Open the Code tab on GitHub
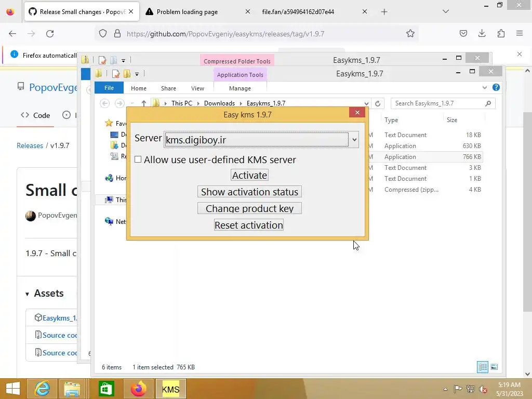The width and height of the screenshot is (532, 399). (x=35, y=115)
